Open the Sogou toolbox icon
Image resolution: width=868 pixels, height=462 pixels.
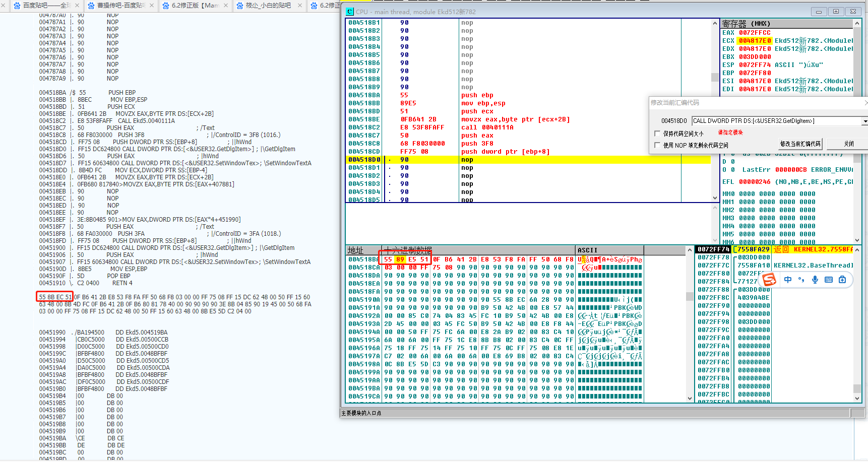click(842, 280)
